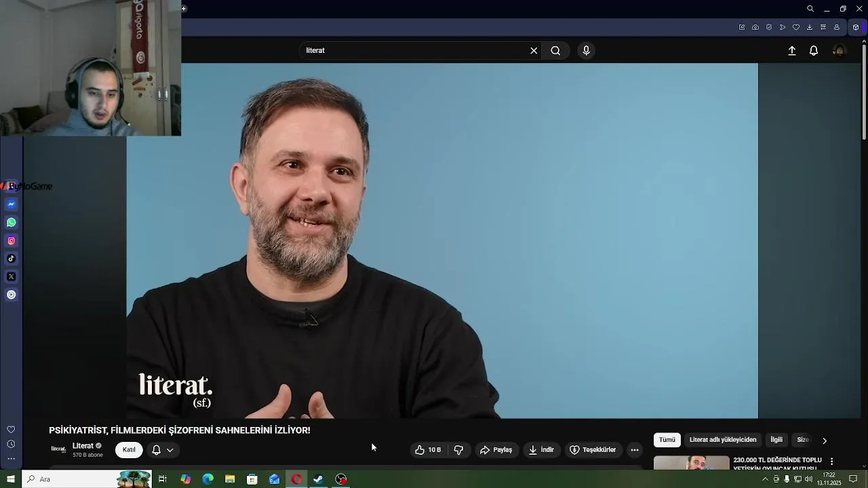Open Steam from the taskbar
Screen dimensions: 868x488
(x=319, y=479)
